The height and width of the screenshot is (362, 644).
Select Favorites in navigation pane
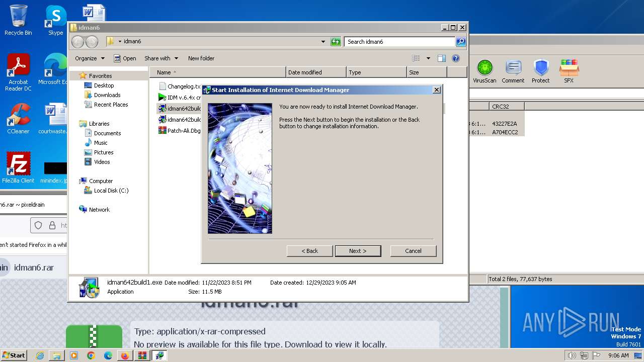point(100,76)
